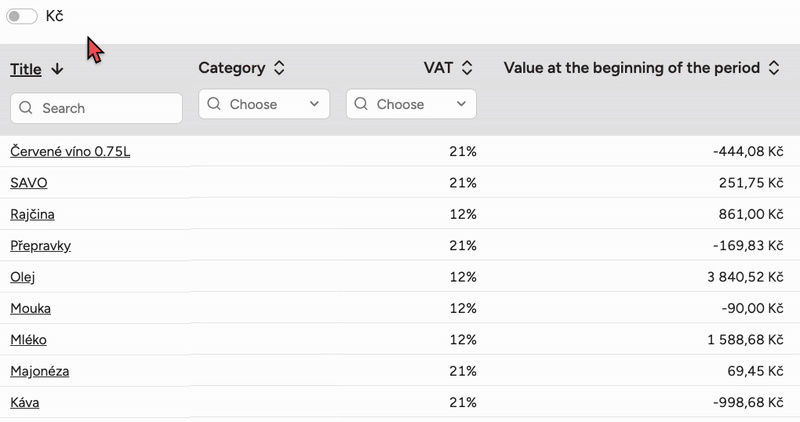Open the VAT Choose dropdown
Screen dimensions: 800x422
pyautogui.click(x=461, y=104)
